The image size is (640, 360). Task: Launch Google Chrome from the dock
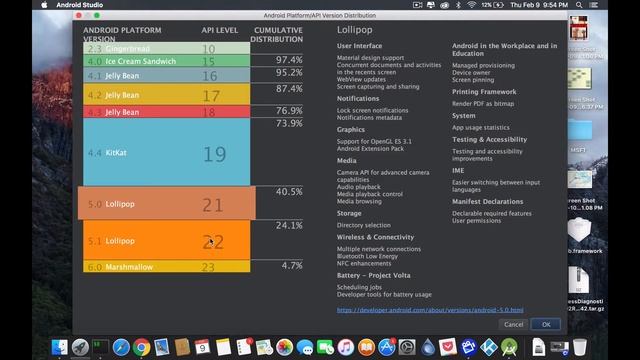pos(141,347)
